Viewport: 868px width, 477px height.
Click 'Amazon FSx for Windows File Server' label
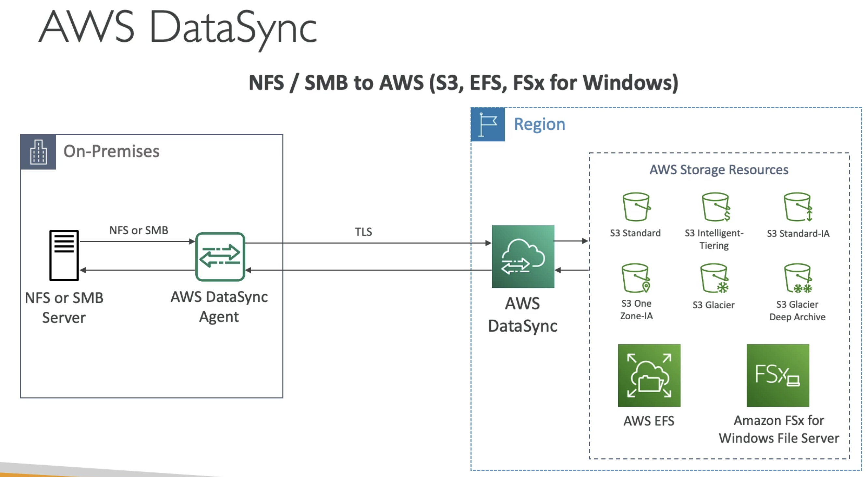[779, 429]
